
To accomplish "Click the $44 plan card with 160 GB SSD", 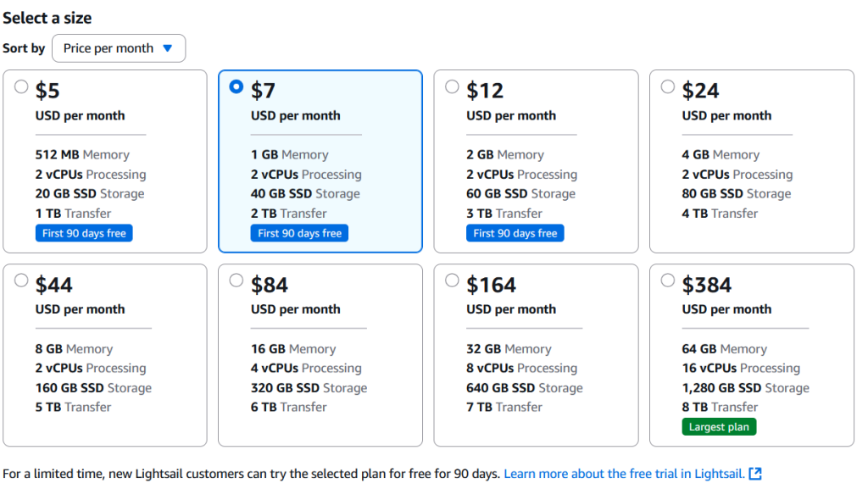I will [105, 355].
